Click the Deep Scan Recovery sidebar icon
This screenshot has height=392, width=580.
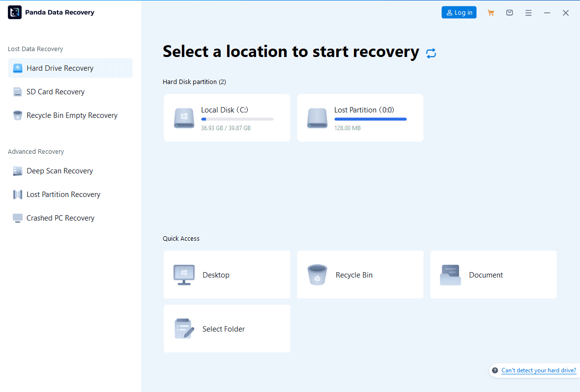pos(17,171)
